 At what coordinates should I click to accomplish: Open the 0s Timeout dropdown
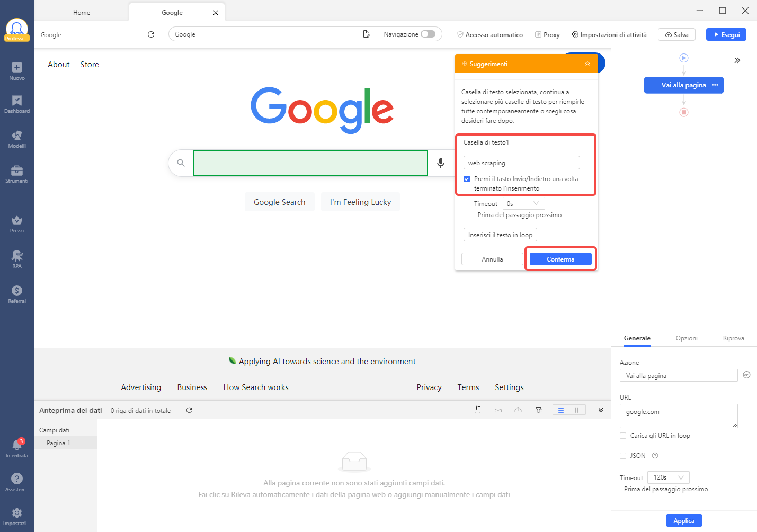click(523, 204)
